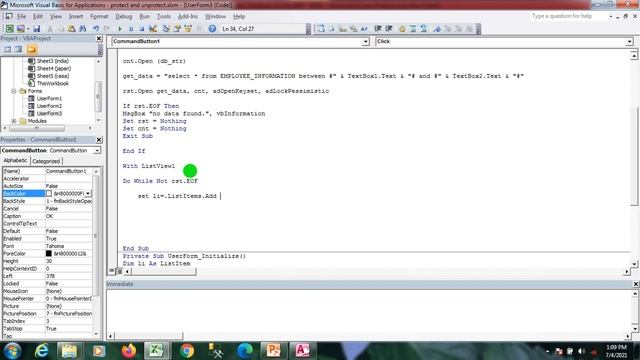
Task: Click the View Microsoft Excel icon
Action: click(9, 29)
